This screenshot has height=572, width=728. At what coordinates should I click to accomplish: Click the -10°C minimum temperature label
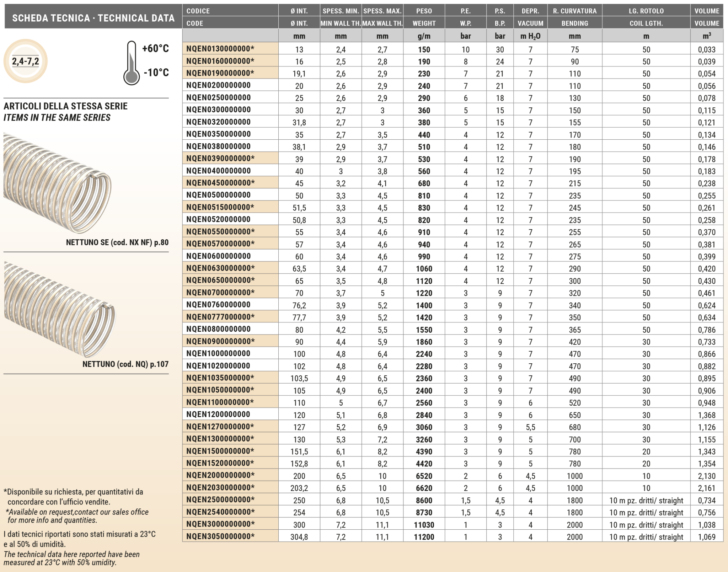point(156,73)
